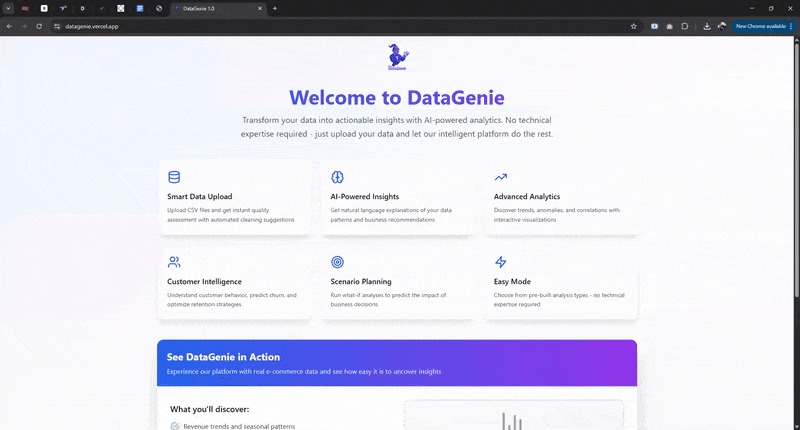Click the 'Understand customer behavior, predict churn' text
Screen dimensions: 800x430
tap(232, 295)
